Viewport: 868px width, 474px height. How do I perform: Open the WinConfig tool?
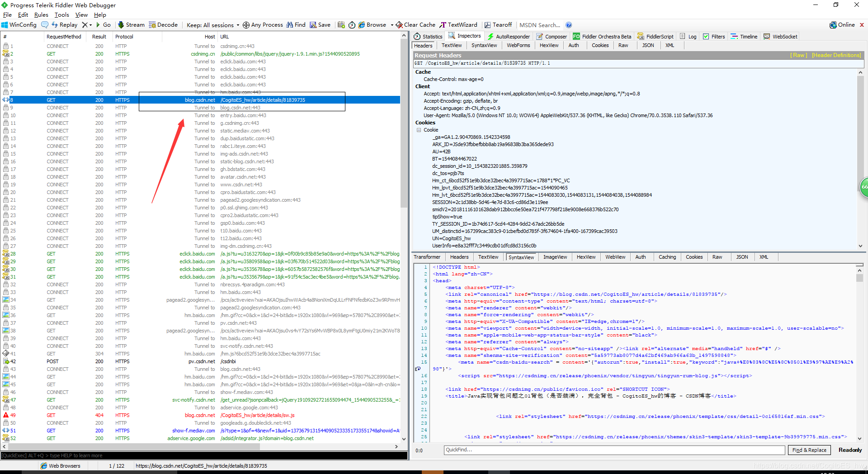pyautogui.click(x=19, y=25)
